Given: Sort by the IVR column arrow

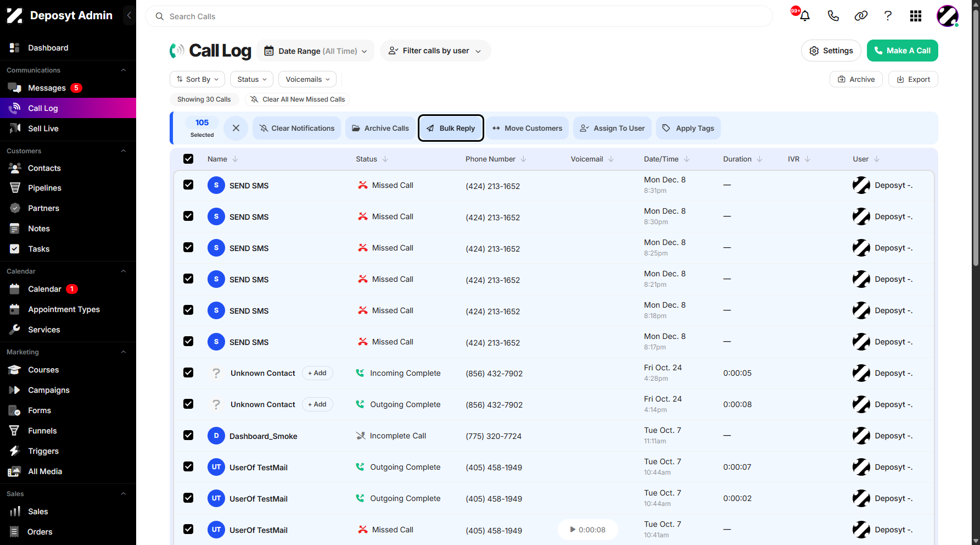Looking at the screenshot, I should click(x=807, y=159).
